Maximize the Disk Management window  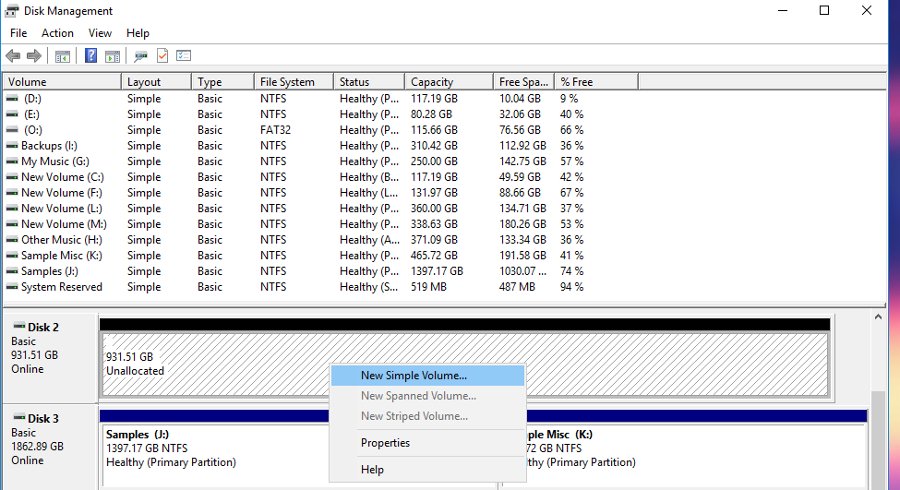point(824,11)
